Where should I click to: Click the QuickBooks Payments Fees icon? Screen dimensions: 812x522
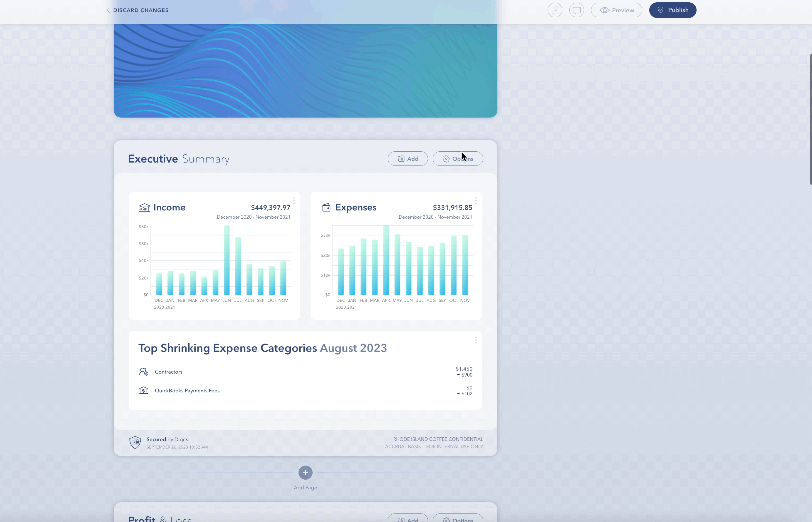144,391
